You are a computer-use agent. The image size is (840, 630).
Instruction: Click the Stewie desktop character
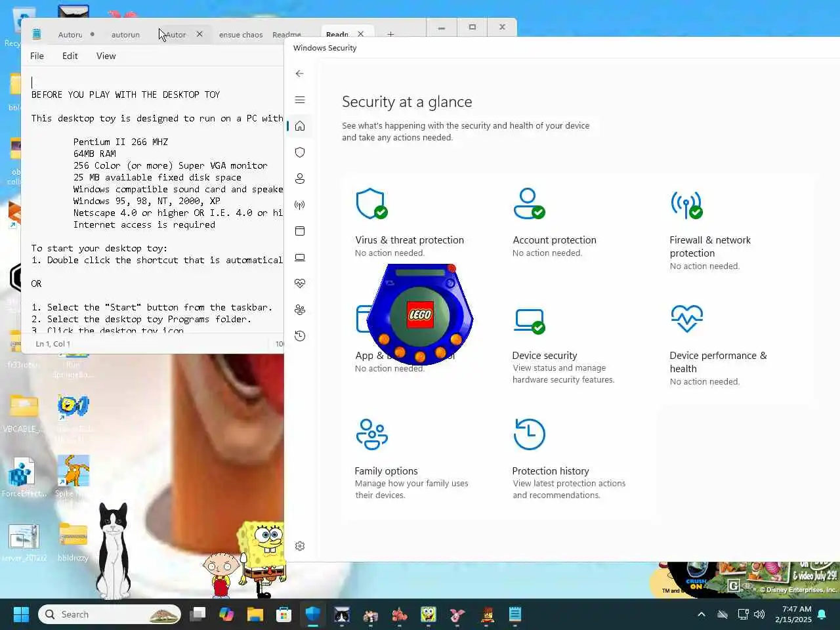tap(220, 575)
